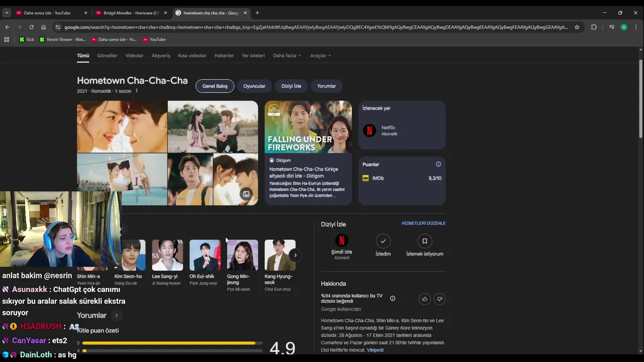Viewport: 644px width, 362px height.
Task: Click the address bar URL field
Action: 316,27
